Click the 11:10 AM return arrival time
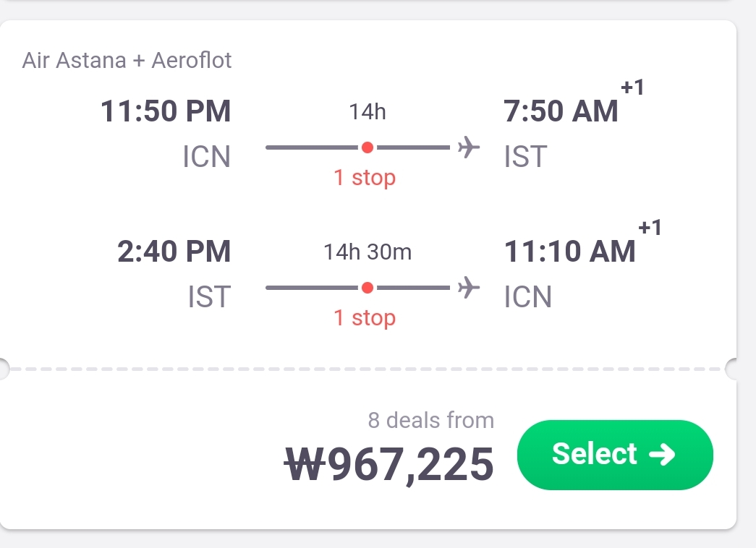 tap(569, 252)
